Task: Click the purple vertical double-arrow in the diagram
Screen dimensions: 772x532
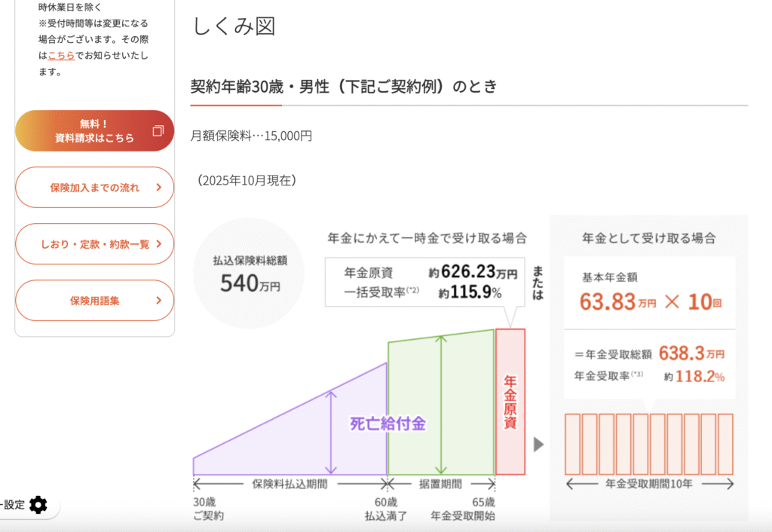Action: pyautogui.click(x=331, y=432)
